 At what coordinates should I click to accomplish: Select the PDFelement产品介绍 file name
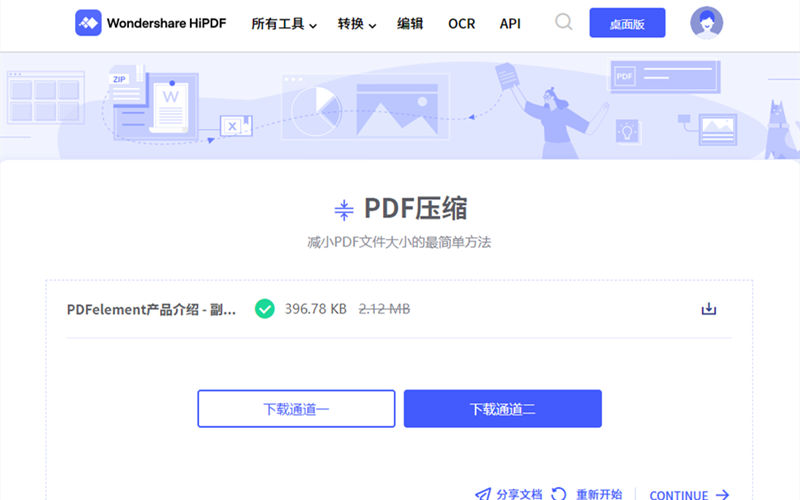[x=151, y=309]
